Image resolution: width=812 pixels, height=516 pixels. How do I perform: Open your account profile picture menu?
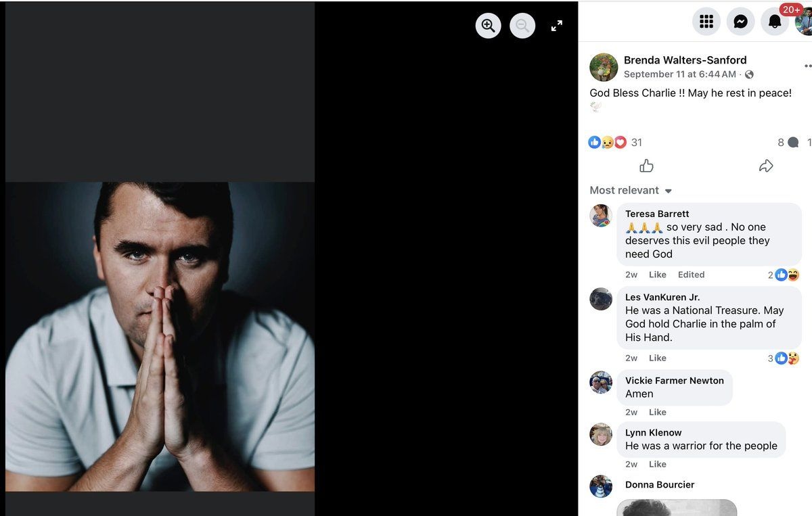click(805, 22)
